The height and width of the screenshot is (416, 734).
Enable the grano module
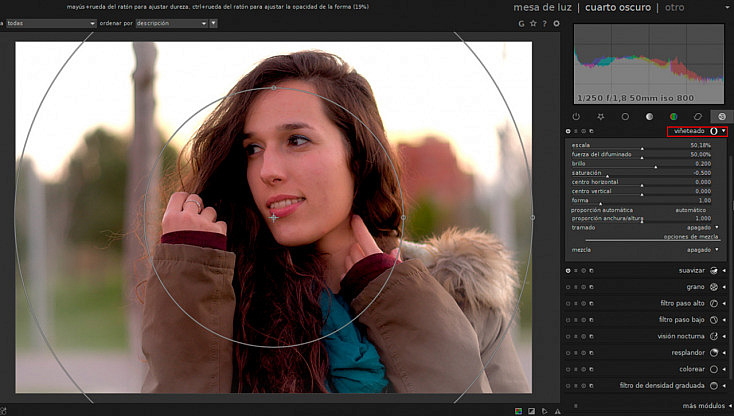tap(568, 287)
